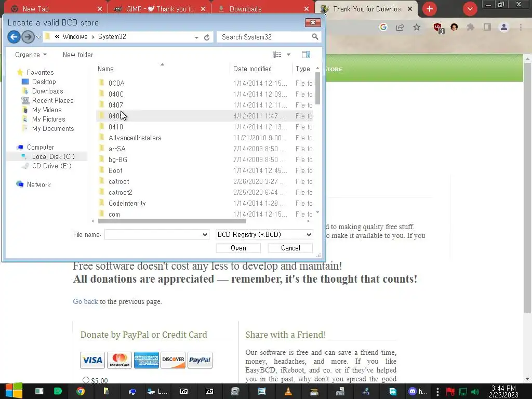Open a new Chrome tab with plus button
Viewport: 532px width, 399px height.
pyautogui.click(x=430, y=9)
